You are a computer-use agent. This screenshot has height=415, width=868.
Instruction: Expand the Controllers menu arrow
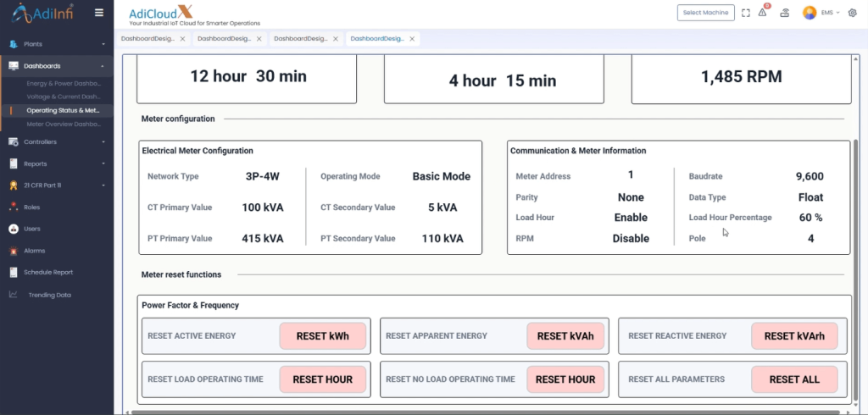tap(103, 141)
